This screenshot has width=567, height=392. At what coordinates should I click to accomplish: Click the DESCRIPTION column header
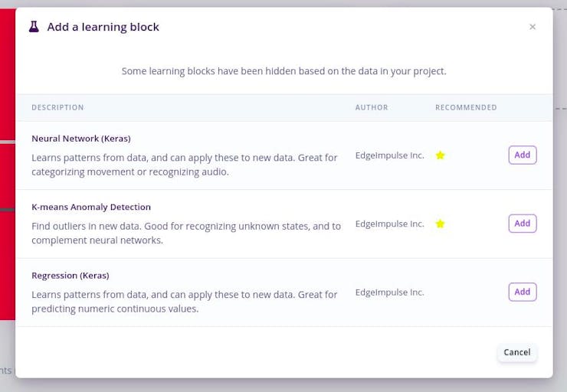[x=57, y=108]
